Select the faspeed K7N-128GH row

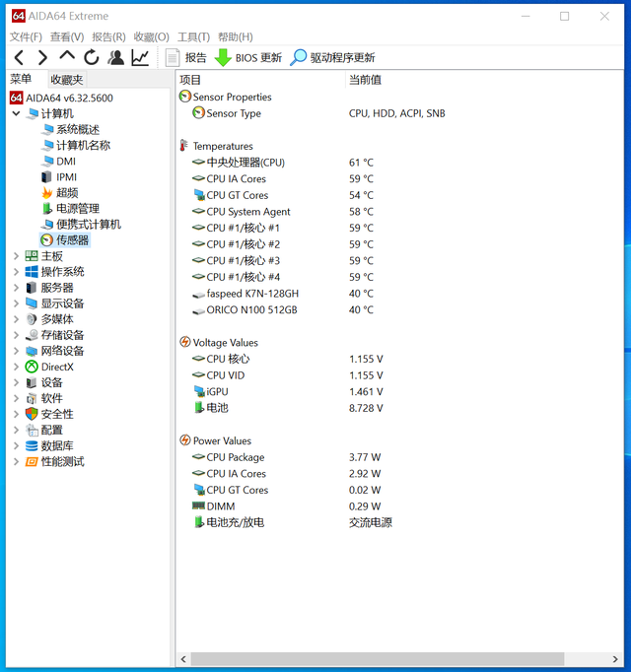(x=399, y=294)
